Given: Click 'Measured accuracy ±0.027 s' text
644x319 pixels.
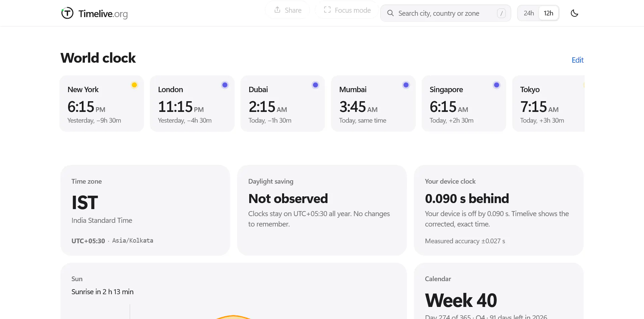Looking at the screenshot, I should (x=465, y=241).
